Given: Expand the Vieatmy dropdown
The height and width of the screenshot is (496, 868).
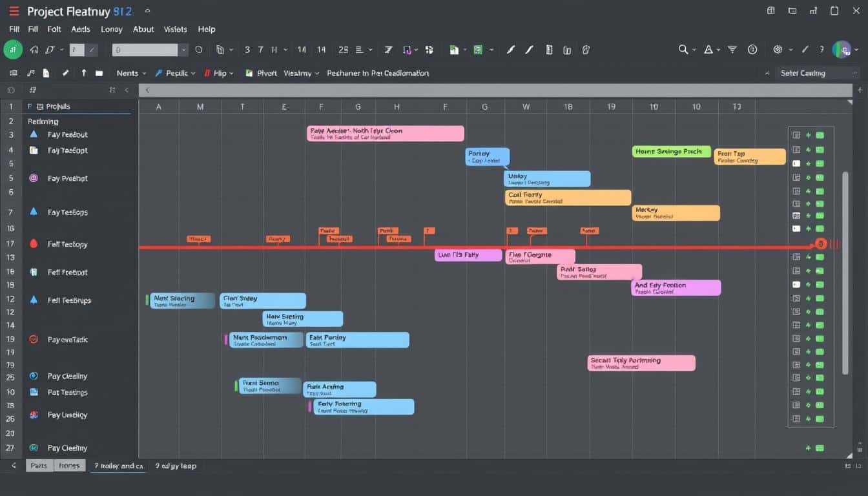Looking at the screenshot, I should [x=302, y=74].
